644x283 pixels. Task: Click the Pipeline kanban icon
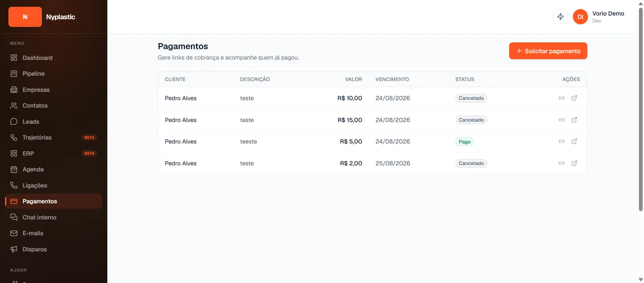[14, 74]
